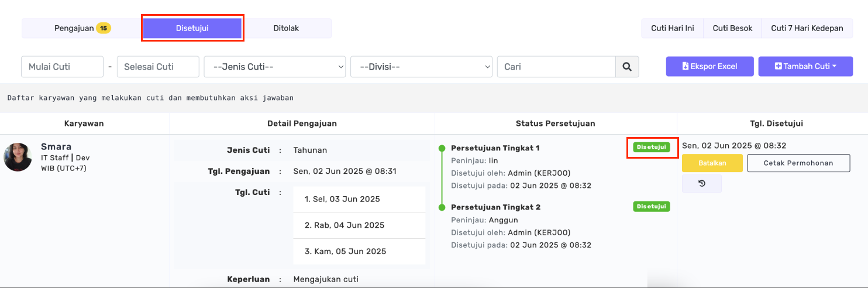Image resolution: width=868 pixels, height=288 pixels.
Task: Filter by Cuti Besok
Action: [x=732, y=28]
